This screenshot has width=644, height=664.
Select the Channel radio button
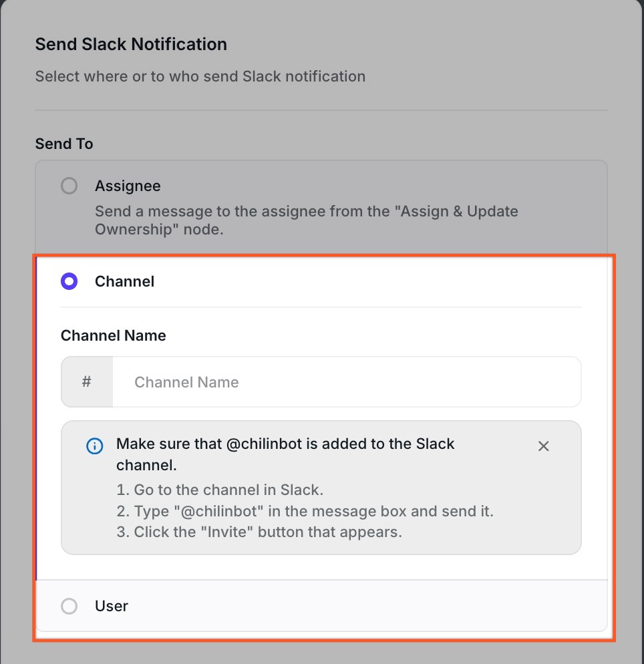[69, 281]
